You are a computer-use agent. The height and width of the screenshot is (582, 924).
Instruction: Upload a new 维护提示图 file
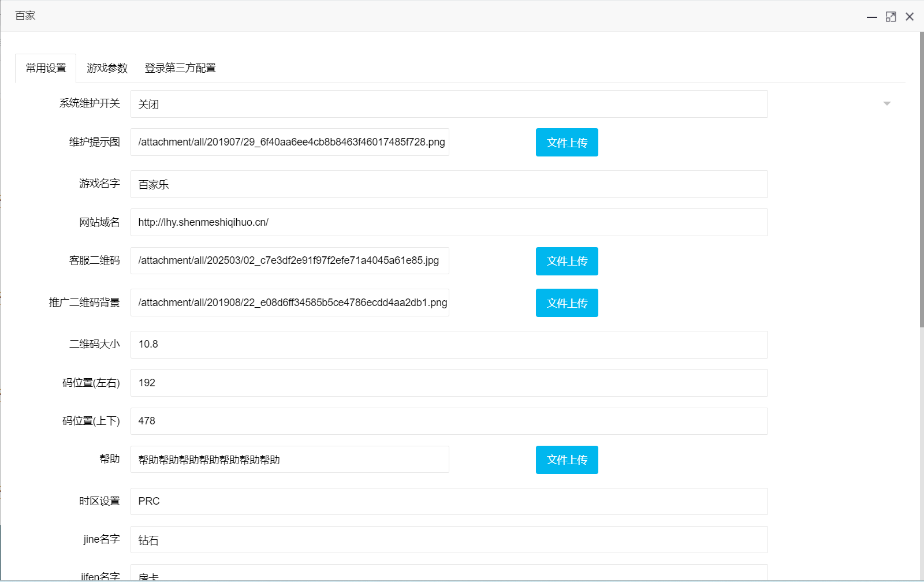tap(567, 142)
